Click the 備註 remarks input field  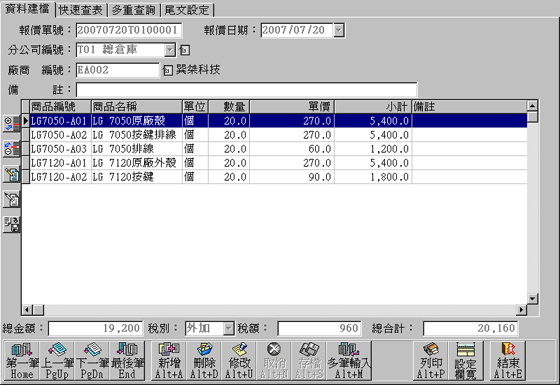[x=246, y=90]
